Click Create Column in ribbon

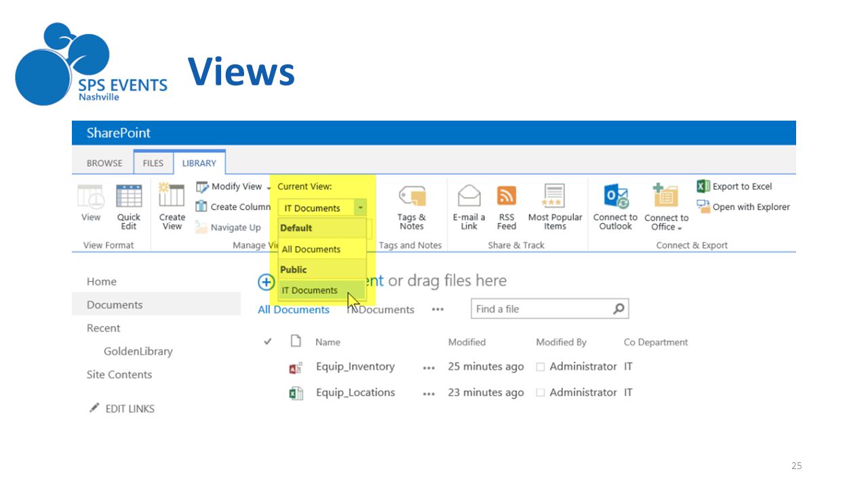234,207
